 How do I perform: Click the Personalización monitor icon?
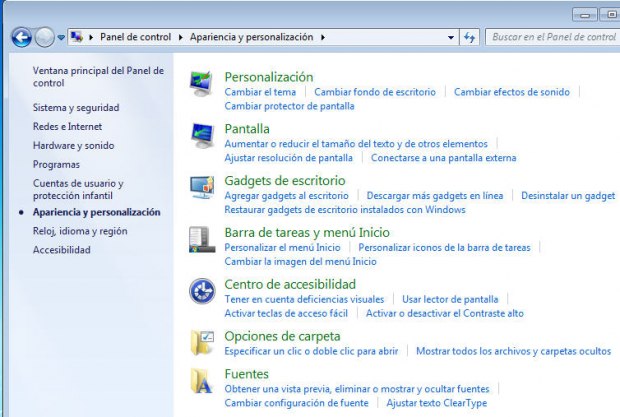pos(201,83)
